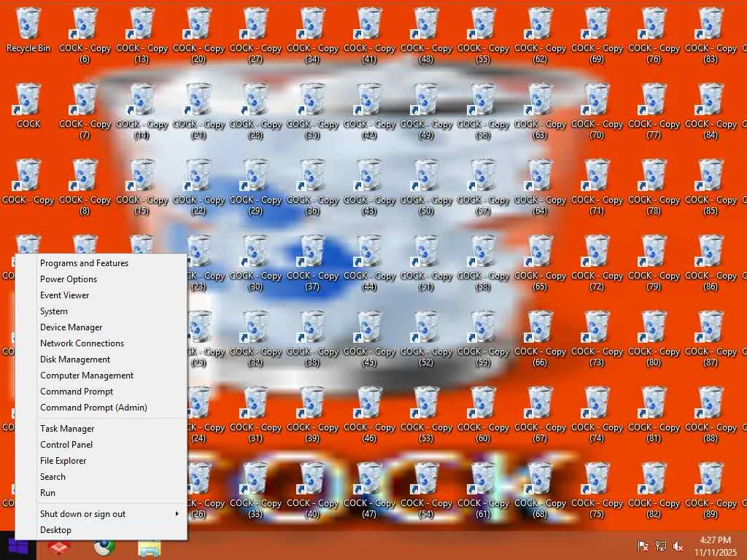This screenshot has width=747, height=560.
Task: Select the COCK - Copy (57) shortcut
Action: (x=483, y=187)
